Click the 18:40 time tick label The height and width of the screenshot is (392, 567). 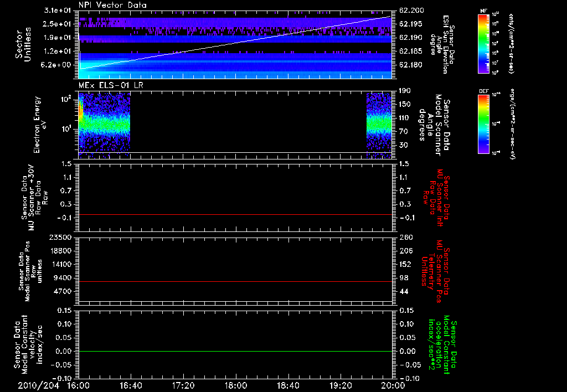coord(288,386)
